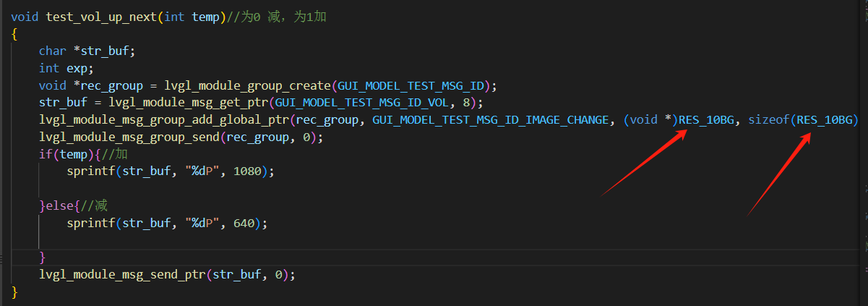The width and height of the screenshot is (868, 306).
Task: Click the lvgl_module_msg_group_add_global_ptr call
Action: 163,119
